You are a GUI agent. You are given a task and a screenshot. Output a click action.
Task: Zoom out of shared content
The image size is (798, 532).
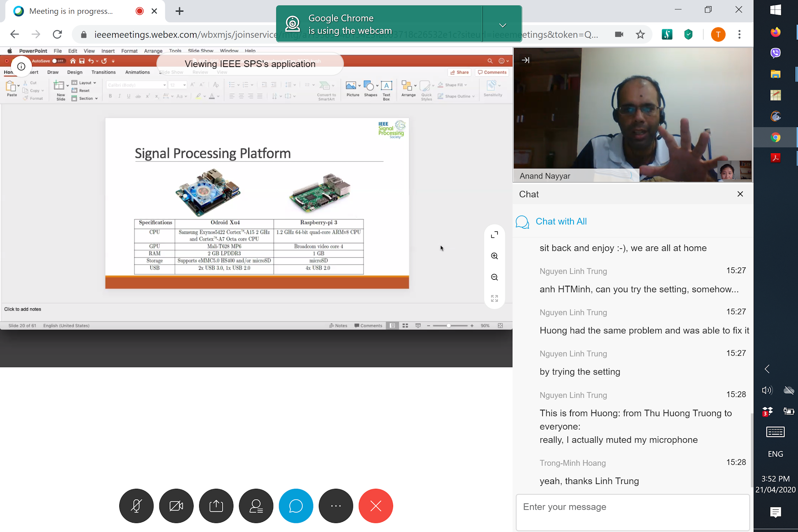(x=494, y=277)
